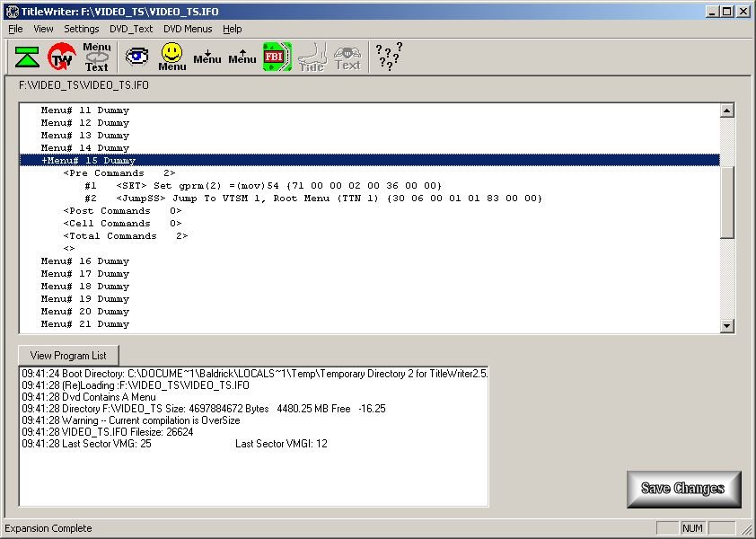Click the NUM status bar indicator

coord(692,528)
